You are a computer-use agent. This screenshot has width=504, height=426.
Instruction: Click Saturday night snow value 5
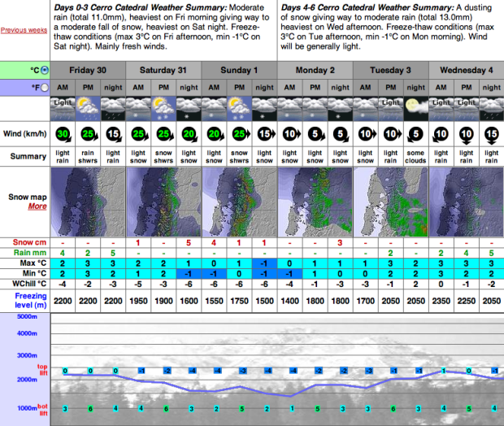click(189, 243)
